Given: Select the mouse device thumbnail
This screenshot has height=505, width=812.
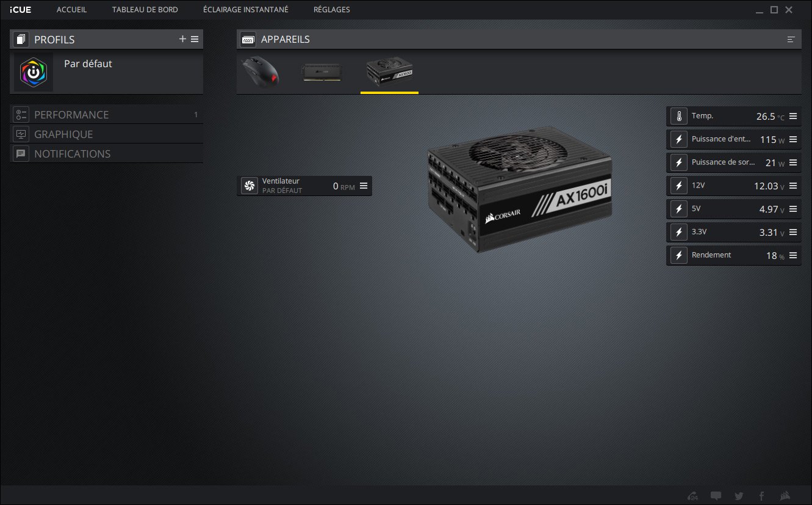Looking at the screenshot, I should [262, 72].
